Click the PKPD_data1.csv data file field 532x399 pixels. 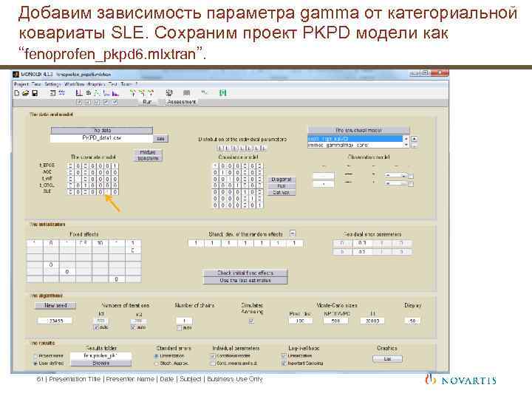(x=101, y=138)
